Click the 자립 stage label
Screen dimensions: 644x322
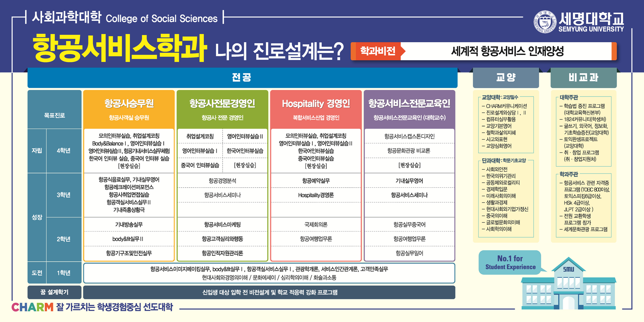pyautogui.click(x=37, y=151)
